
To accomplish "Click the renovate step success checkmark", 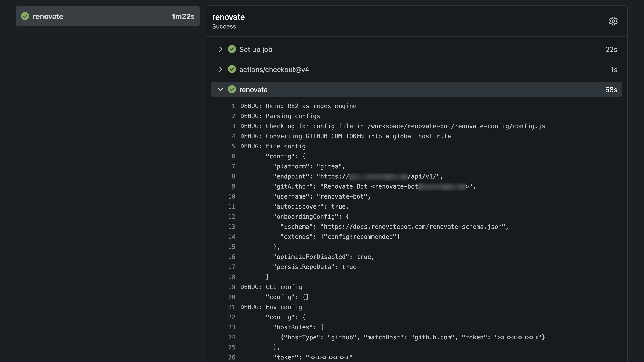I will [x=232, y=89].
